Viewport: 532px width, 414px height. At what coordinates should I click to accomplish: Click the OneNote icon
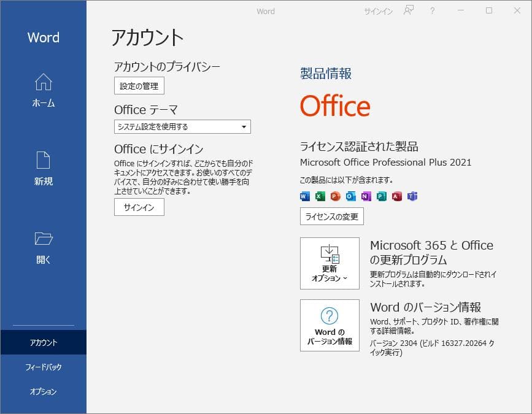click(x=366, y=196)
